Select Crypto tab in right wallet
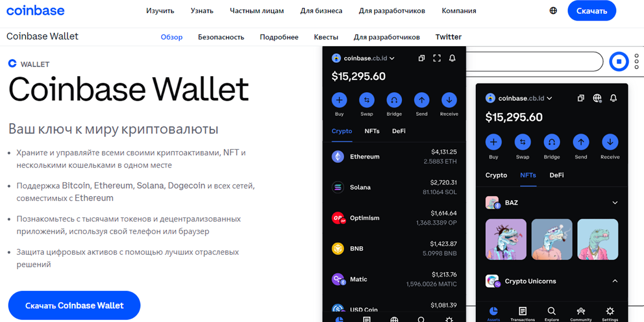This screenshot has height=322, width=644. pos(496,175)
